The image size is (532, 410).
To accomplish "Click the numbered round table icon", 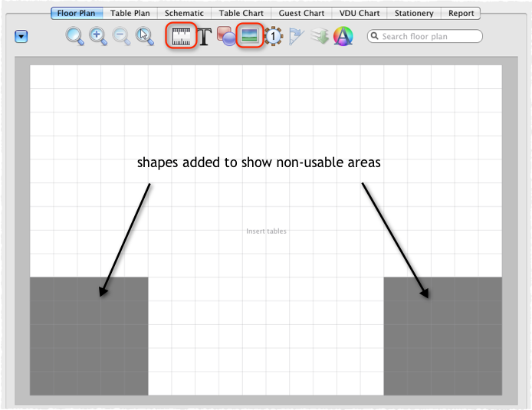I will [x=273, y=36].
